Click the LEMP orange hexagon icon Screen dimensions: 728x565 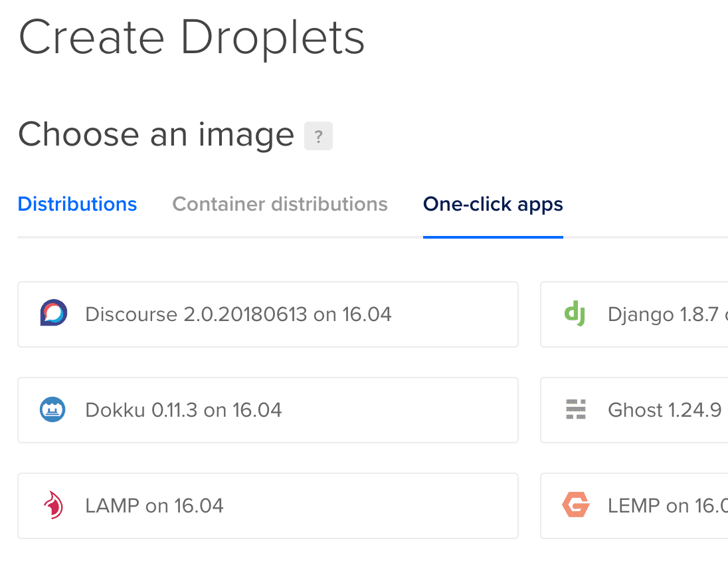tap(576, 505)
